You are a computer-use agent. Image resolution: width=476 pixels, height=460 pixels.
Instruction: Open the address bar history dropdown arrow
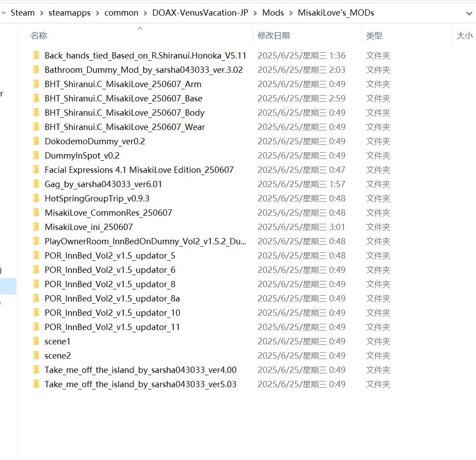[x=469, y=13]
